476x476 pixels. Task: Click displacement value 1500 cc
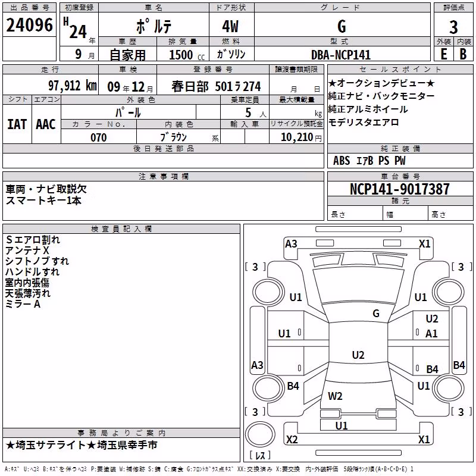pos(187,55)
